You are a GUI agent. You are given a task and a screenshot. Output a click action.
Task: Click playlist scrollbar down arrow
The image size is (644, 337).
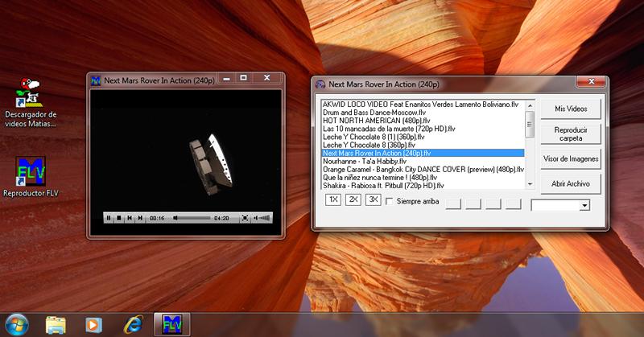pos(530,184)
